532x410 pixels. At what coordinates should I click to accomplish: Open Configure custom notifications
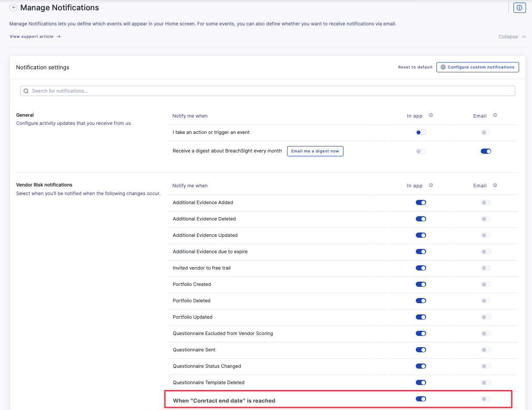[478, 67]
